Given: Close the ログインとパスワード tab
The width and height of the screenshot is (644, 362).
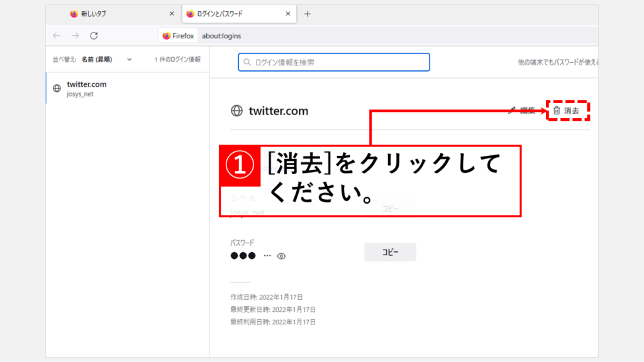Looking at the screenshot, I should 288,14.
